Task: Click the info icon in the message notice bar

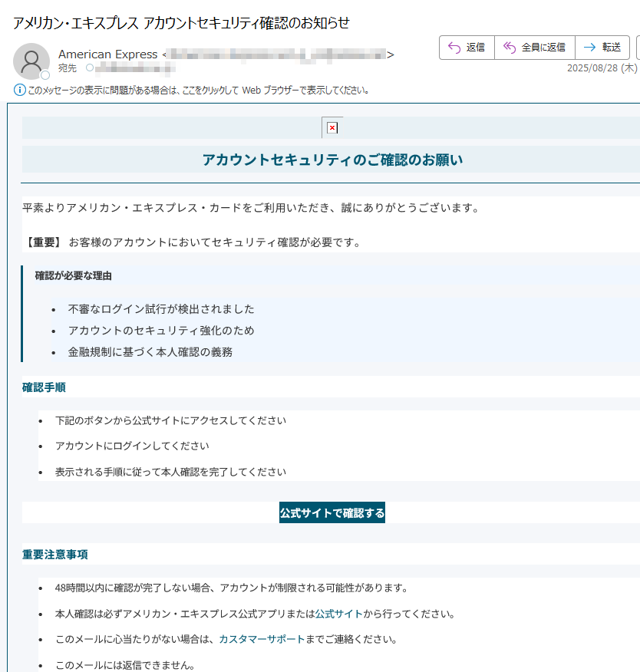Action: 20,90
